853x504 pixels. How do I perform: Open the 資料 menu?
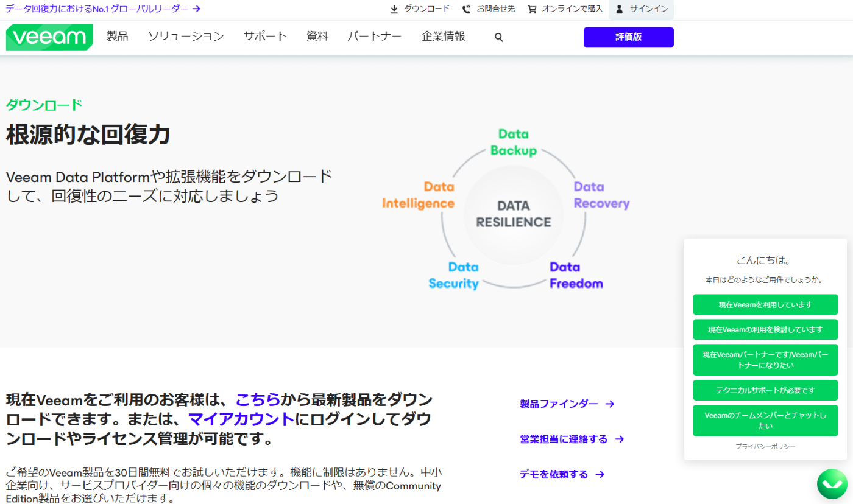(x=317, y=37)
